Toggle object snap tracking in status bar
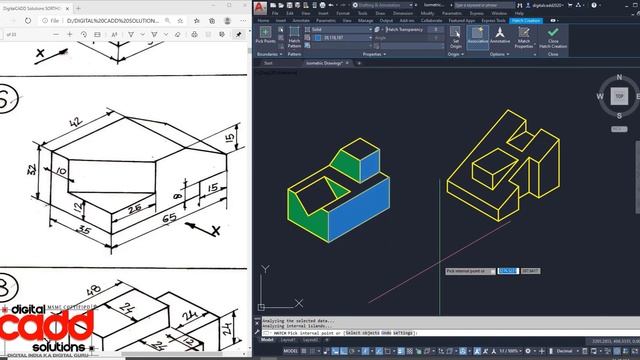 [x=379, y=351]
